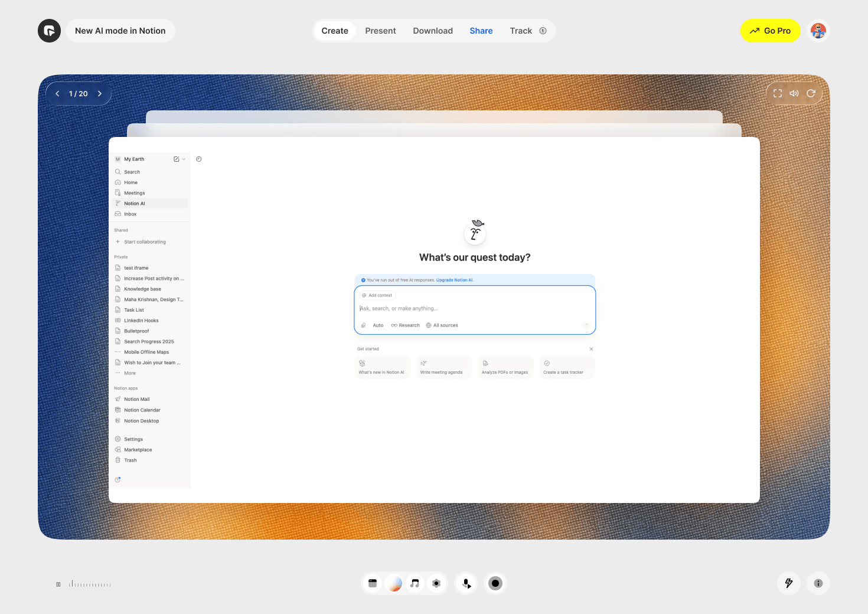Open the music track options
Image resolution: width=868 pixels, height=614 pixels.
click(415, 583)
